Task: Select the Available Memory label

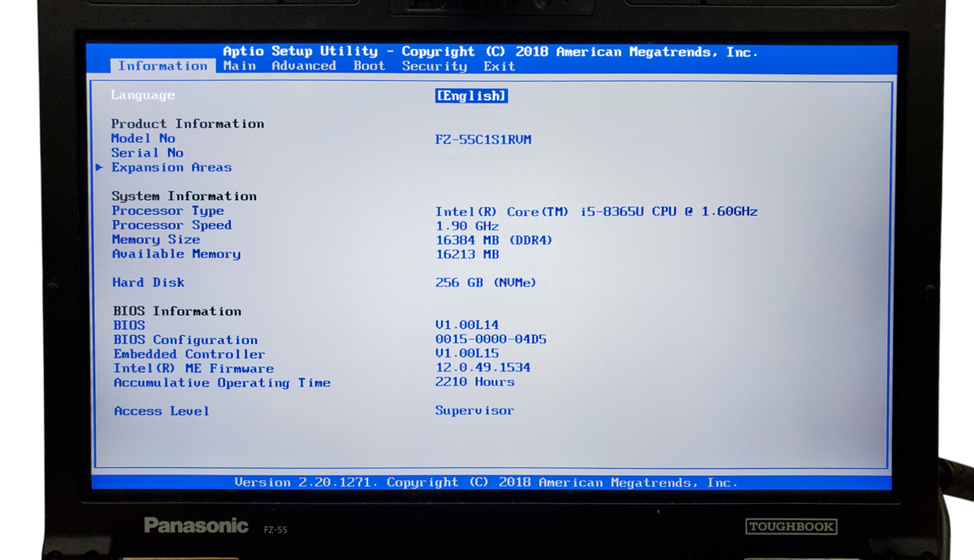Action: pos(176,254)
